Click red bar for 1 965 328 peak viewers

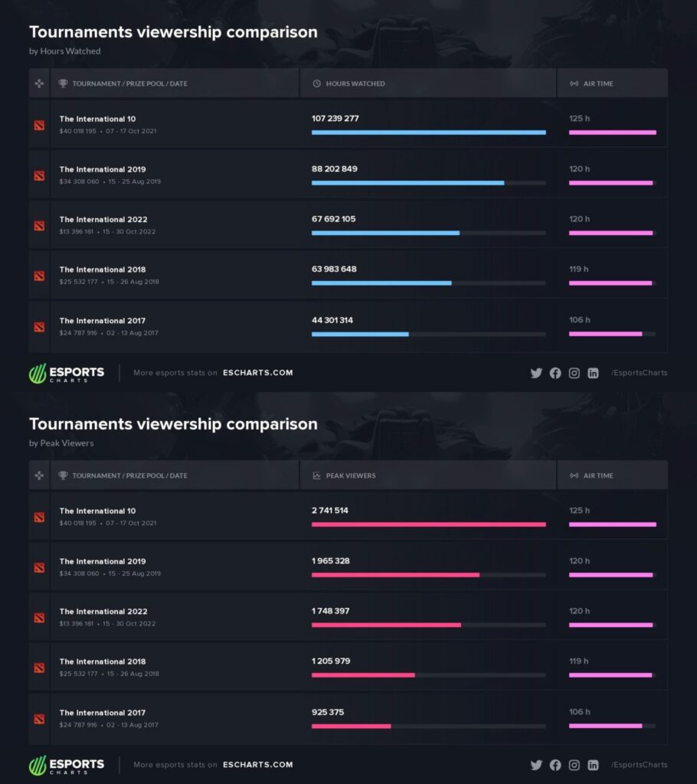(x=395, y=574)
